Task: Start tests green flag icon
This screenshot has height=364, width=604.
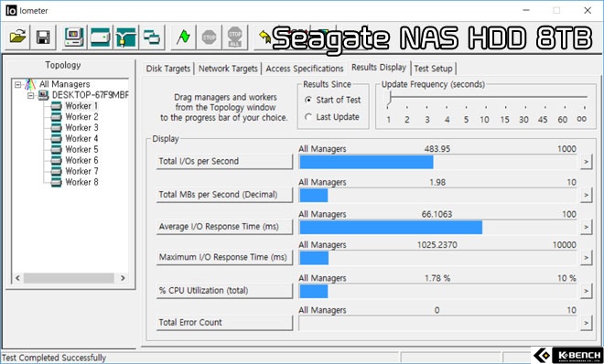Action: (x=183, y=37)
